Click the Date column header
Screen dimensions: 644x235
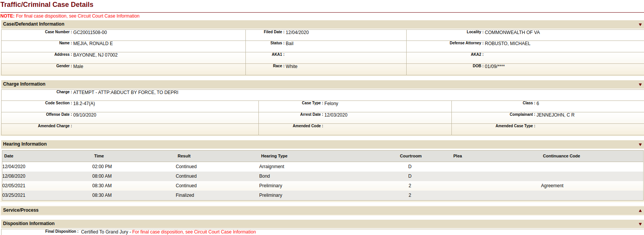click(9, 156)
